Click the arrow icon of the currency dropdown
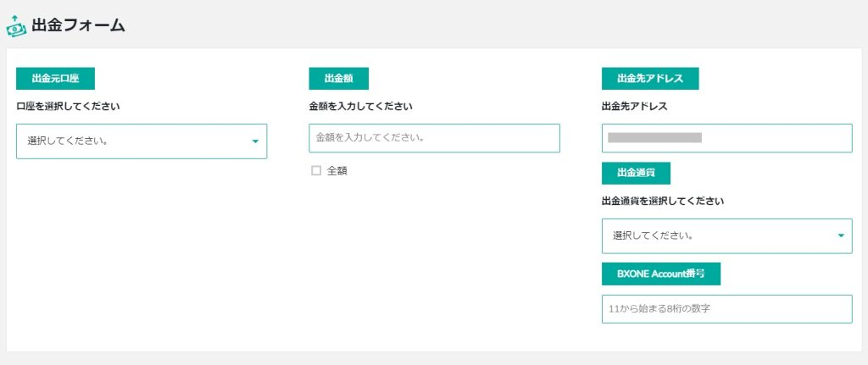Screen dimensions: 868x365 click(841, 235)
